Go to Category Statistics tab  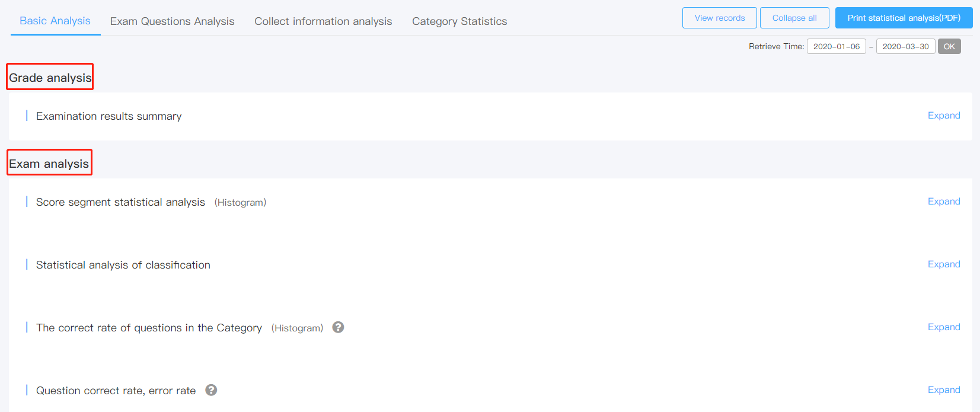coord(459,21)
